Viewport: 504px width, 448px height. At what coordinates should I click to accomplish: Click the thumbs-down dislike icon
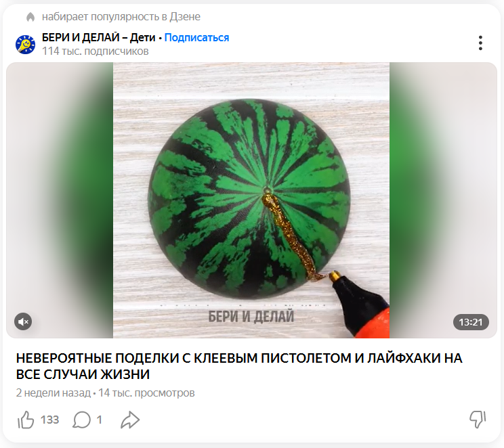click(x=478, y=420)
